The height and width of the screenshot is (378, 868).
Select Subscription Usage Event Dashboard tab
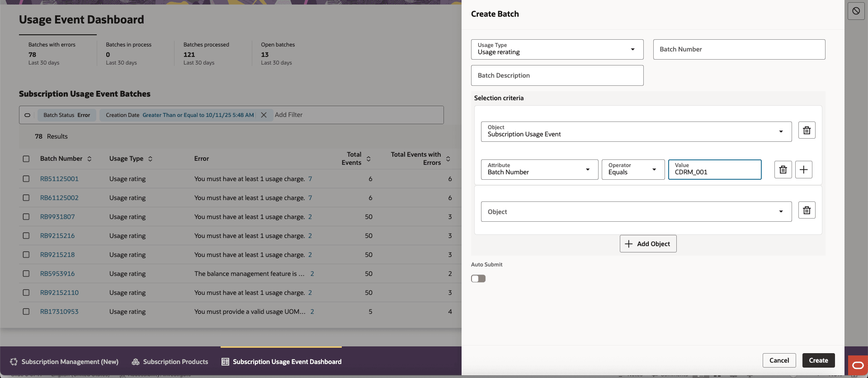tap(281, 362)
